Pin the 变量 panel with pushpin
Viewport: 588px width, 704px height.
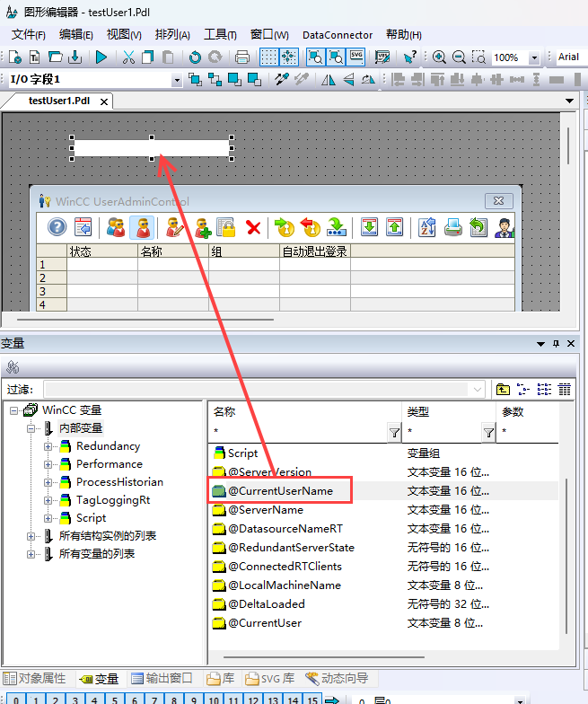tap(556, 344)
